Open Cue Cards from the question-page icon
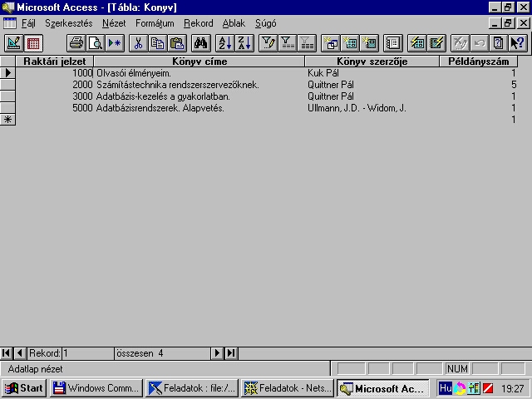The width and height of the screenshot is (532, 399). pyautogui.click(x=499, y=43)
